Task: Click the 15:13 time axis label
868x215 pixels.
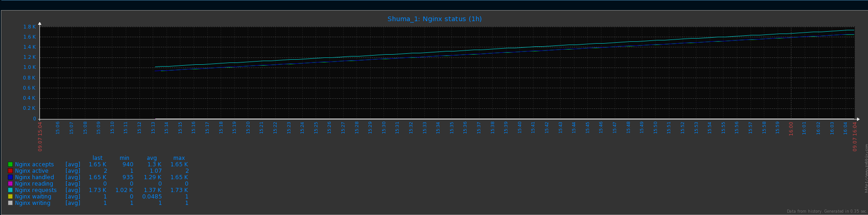Action: pyautogui.click(x=153, y=127)
